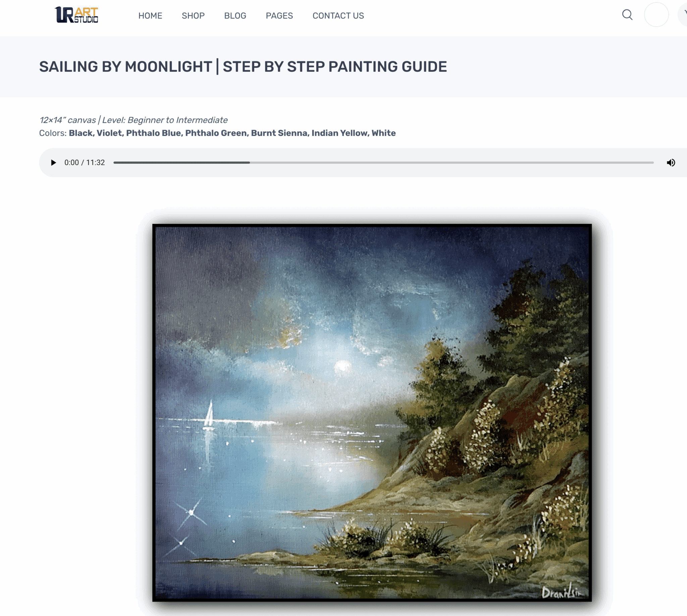Open the Sailing by Moonlight painting image
This screenshot has width=687, height=616.
(x=372, y=413)
